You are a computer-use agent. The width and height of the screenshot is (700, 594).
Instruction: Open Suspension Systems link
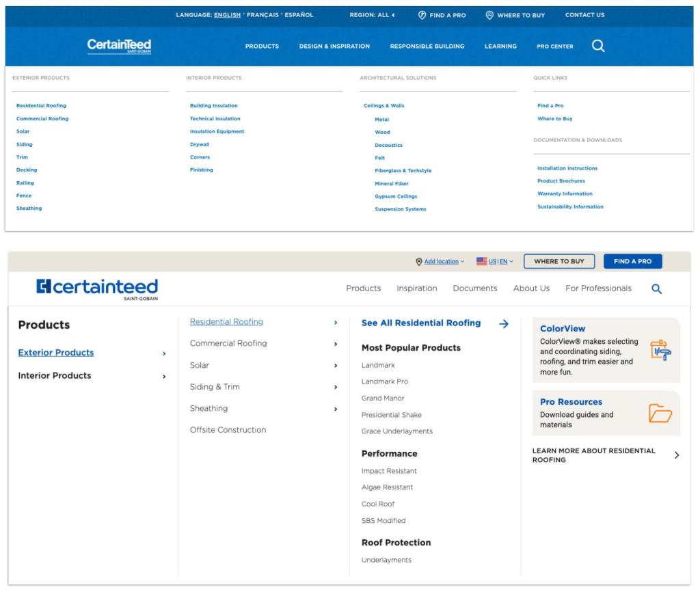pos(400,209)
